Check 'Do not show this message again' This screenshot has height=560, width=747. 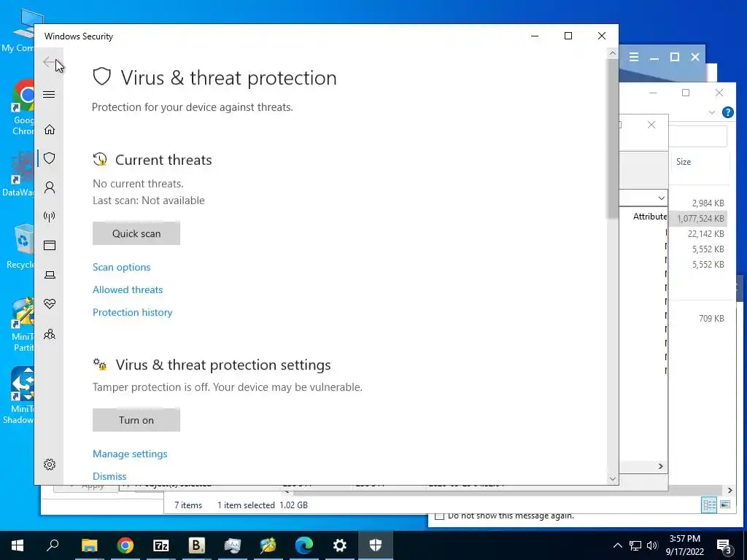(x=440, y=516)
